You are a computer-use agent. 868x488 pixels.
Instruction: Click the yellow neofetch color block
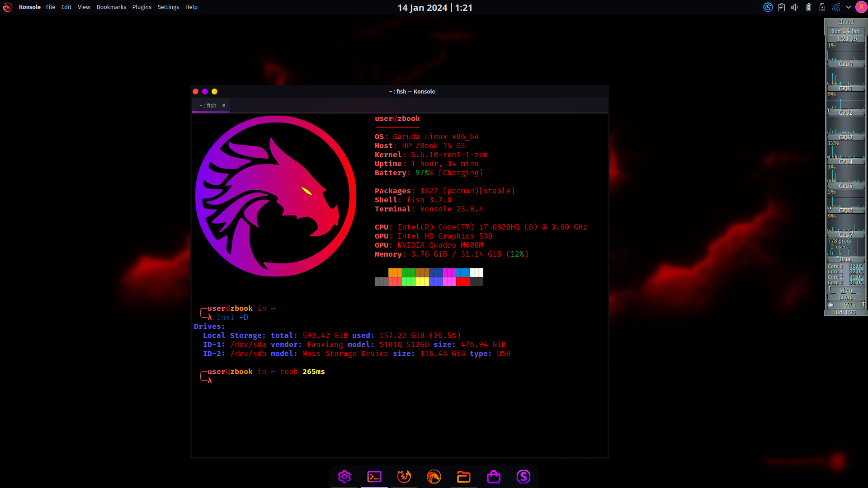422,282
